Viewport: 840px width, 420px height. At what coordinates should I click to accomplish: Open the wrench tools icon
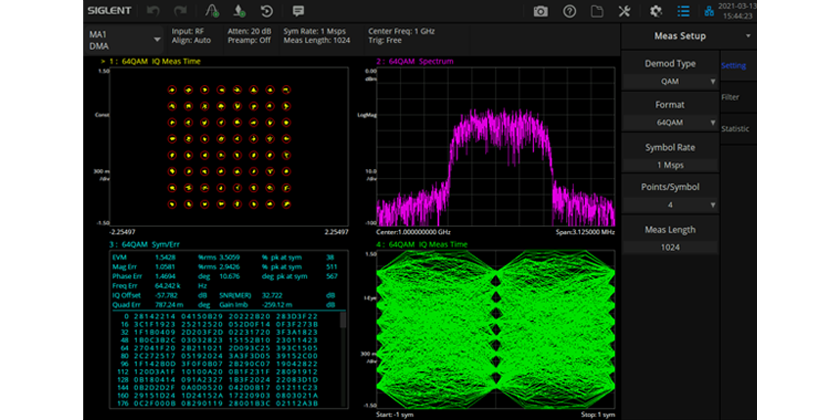point(625,11)
